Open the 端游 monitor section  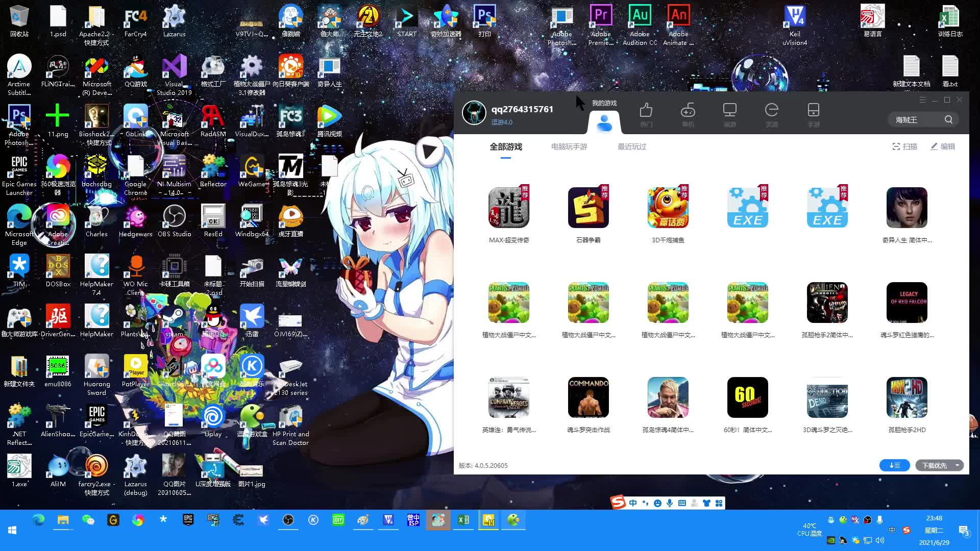pyautogui.click(x=730, y=114)
